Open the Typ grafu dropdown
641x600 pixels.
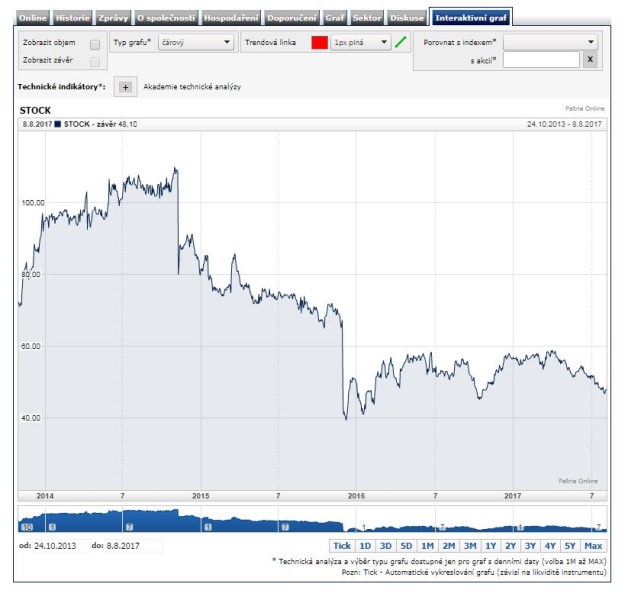197,43
